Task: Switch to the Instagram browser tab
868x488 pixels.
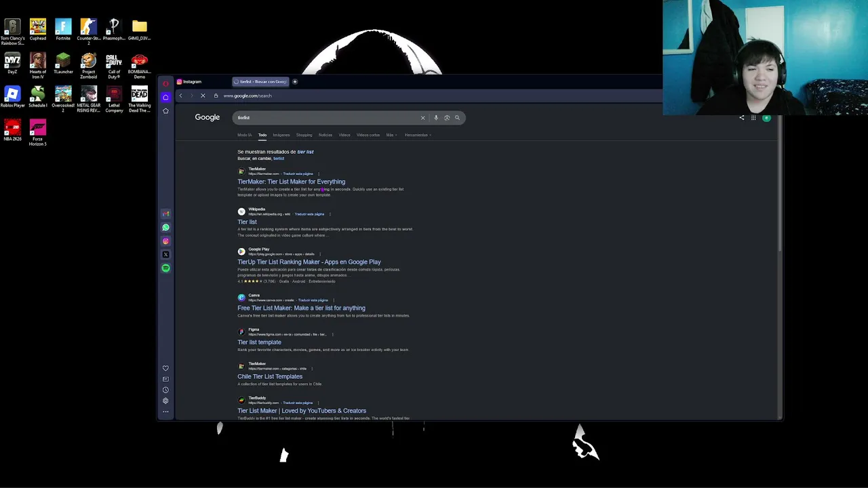Action: pyautogui.click(x=201, y=82)
